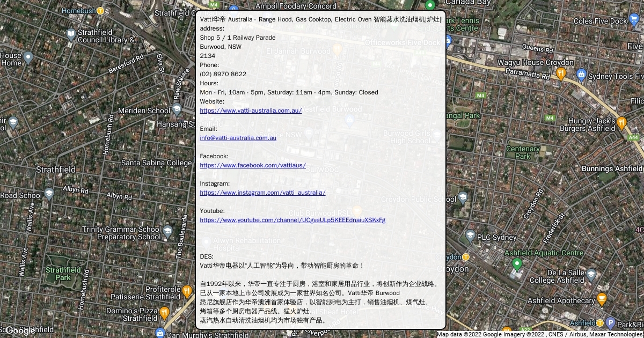Click the Google logo on the map
644x338 pixels.
(19, 330)
